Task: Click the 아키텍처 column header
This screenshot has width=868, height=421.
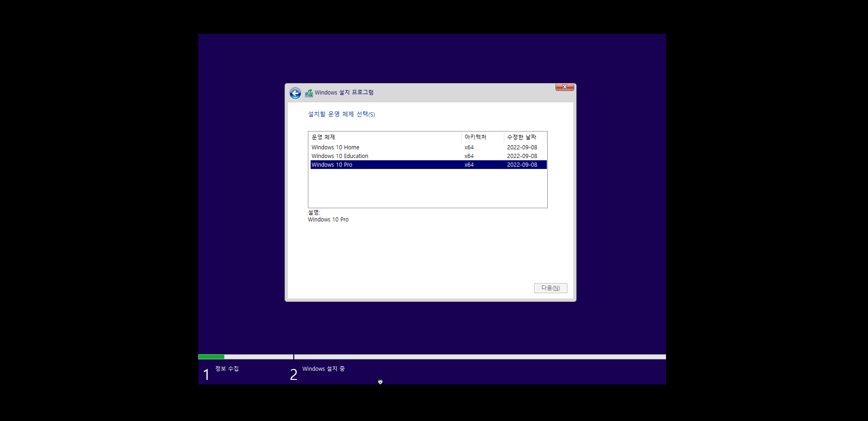Action: tap(483, 137)
